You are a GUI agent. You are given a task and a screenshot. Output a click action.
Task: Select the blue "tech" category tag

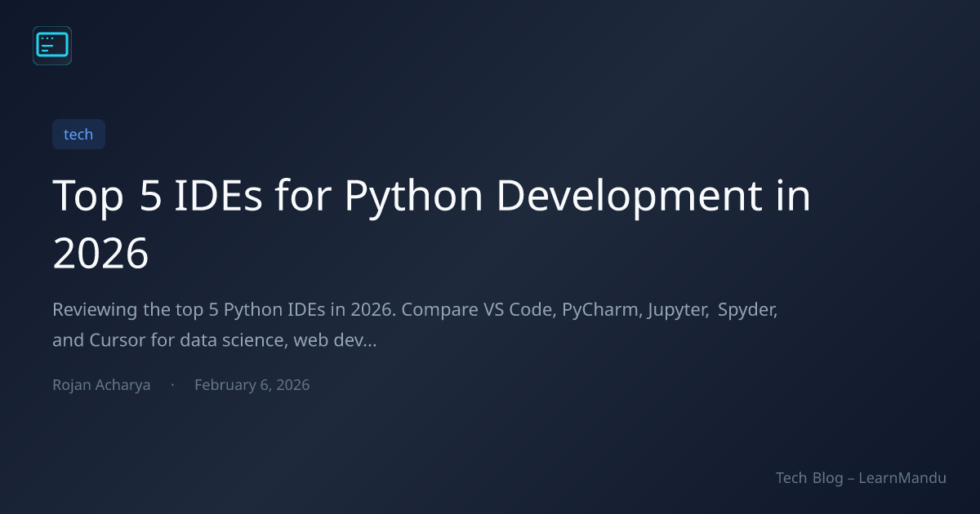[x=78, y=135]
